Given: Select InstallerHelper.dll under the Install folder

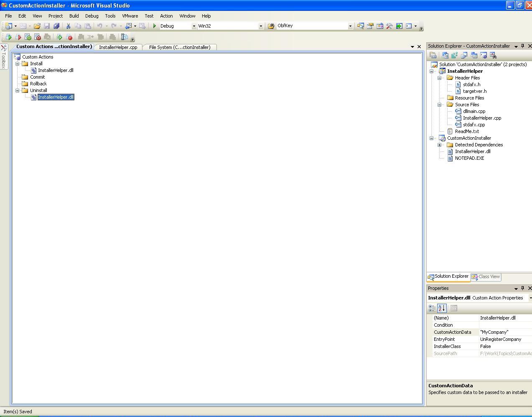Looking at the screenshot, I should point(56,70).
